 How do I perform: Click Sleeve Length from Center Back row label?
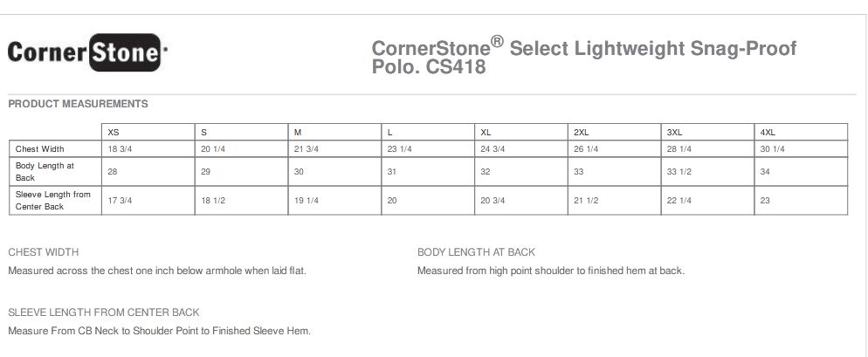(x=53, y=201)
